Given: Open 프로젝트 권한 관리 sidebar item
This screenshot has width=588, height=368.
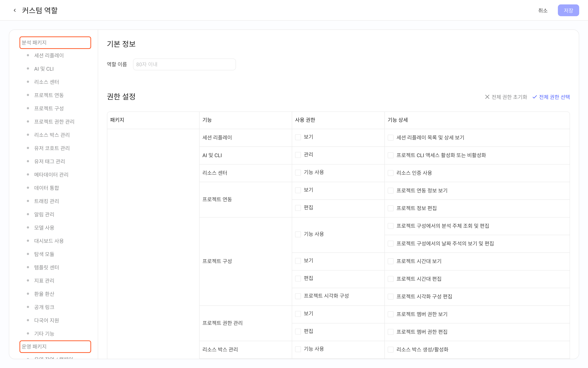Looking at the screenshot, I should coord(54,122).
